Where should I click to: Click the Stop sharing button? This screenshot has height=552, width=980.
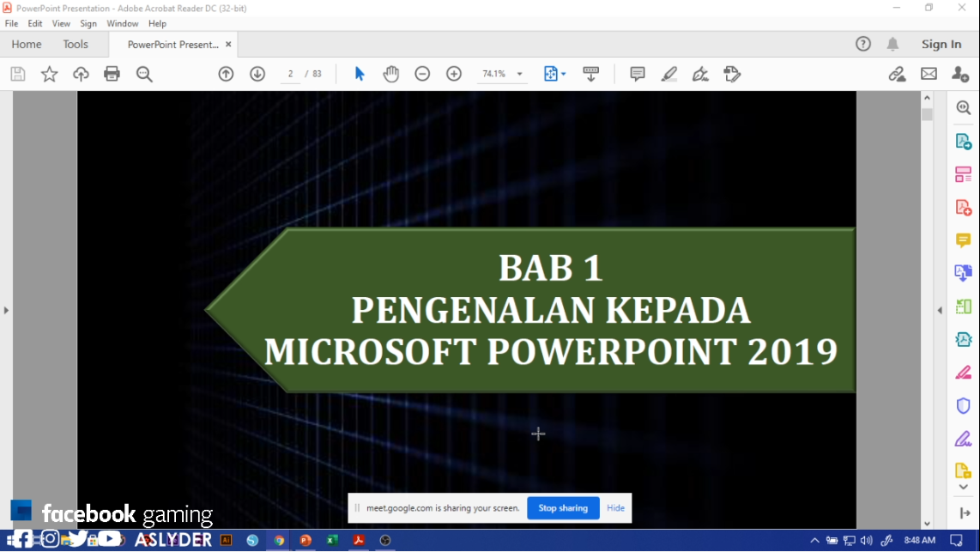coord(563,508)
